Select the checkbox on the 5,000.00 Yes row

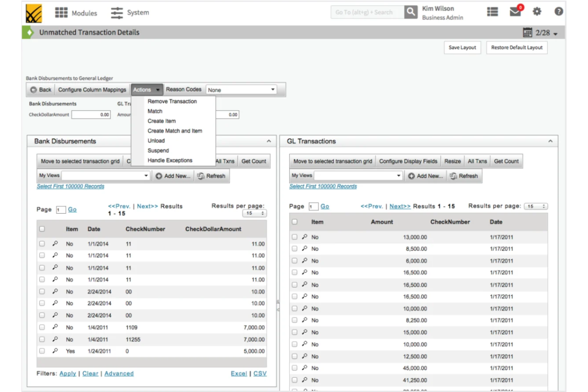(42, 351)
